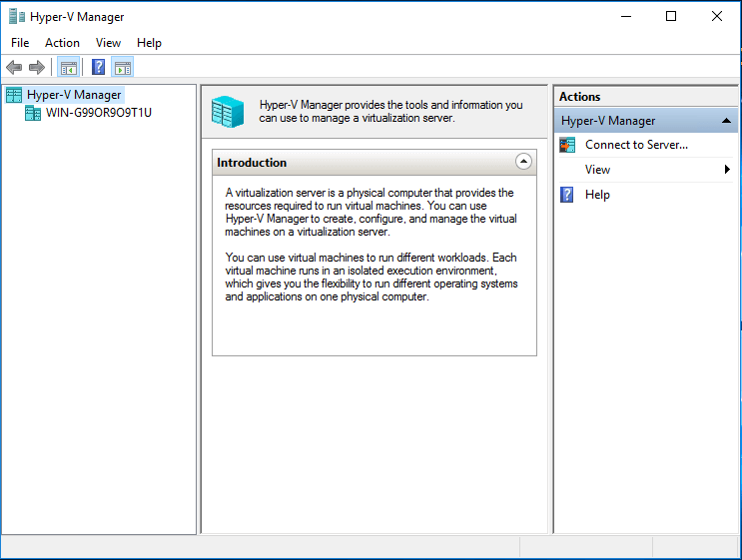Click the server icon beside WIN-G99OR9O9T1U
This screenshot has height=560, width=742.
(x=33, y=113)
